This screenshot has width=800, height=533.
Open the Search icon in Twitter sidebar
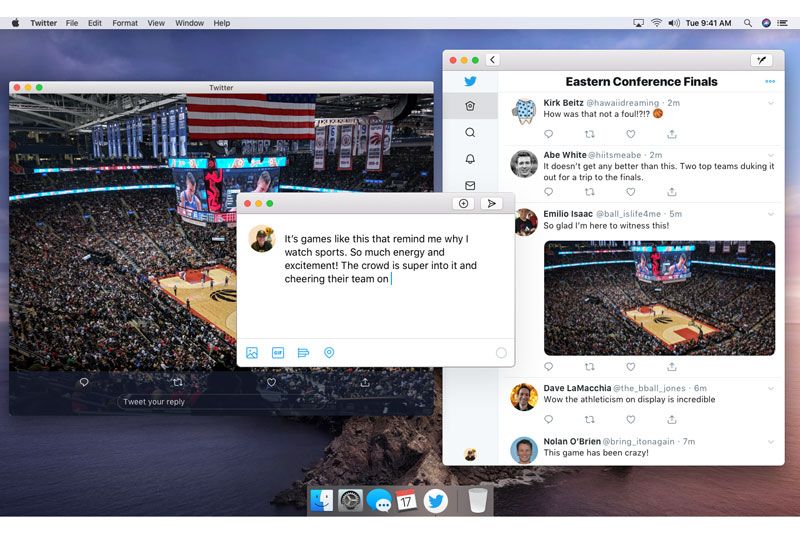pyautogui.click(x=470, y=133)
